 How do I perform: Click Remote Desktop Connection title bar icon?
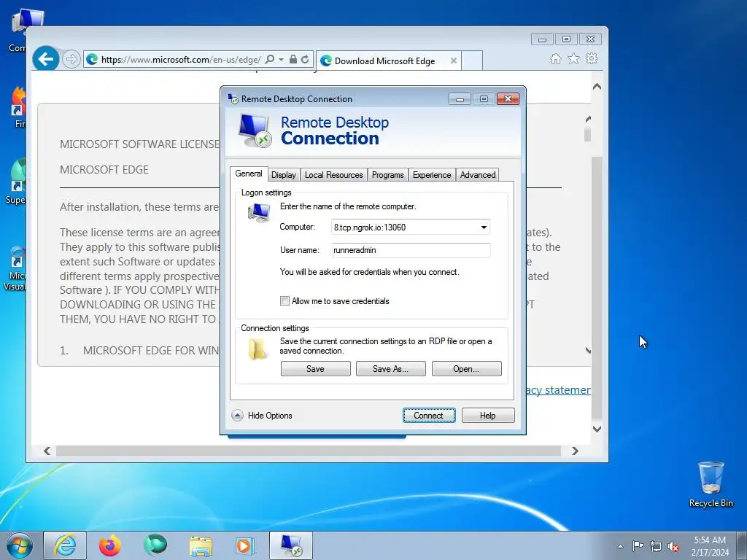coord(233,98)
